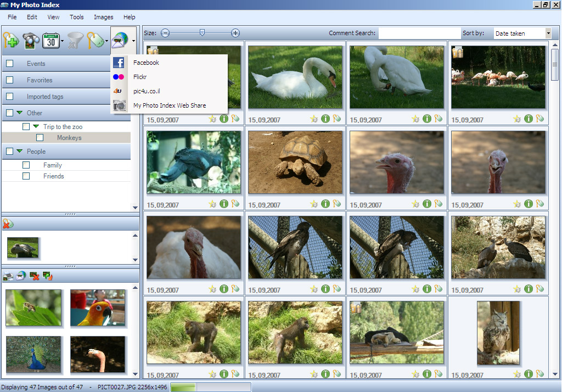Tick the Friends tag checkbox
The image size is (562, 392).
[x=26, y=176]
